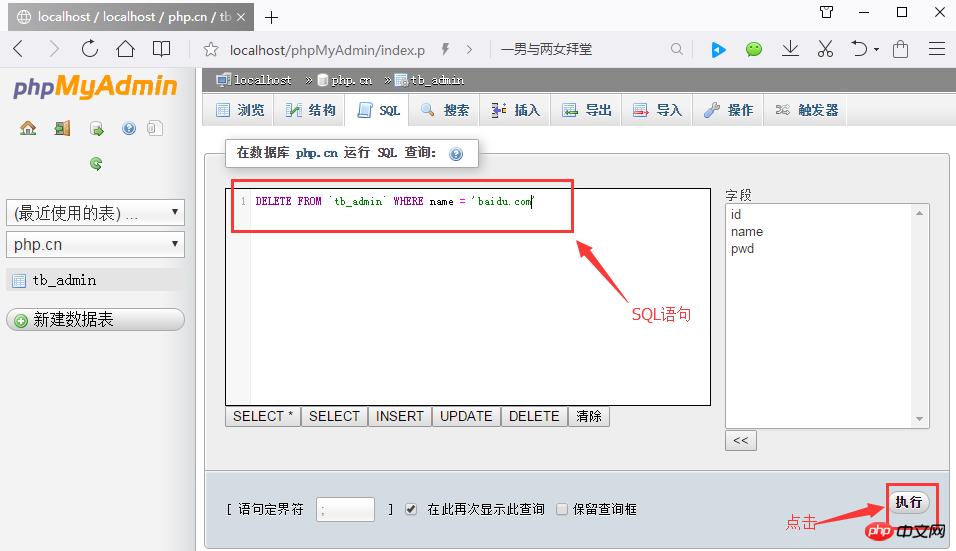Open the shopping bag icon in toolbar
This screenshot has width=956, height=551.
pos(901,49)
